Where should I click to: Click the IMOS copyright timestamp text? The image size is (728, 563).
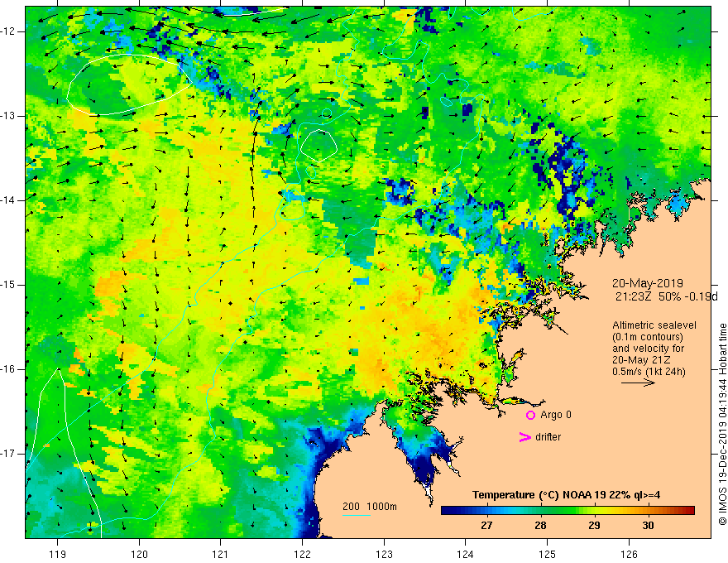(x=722, y=424)
